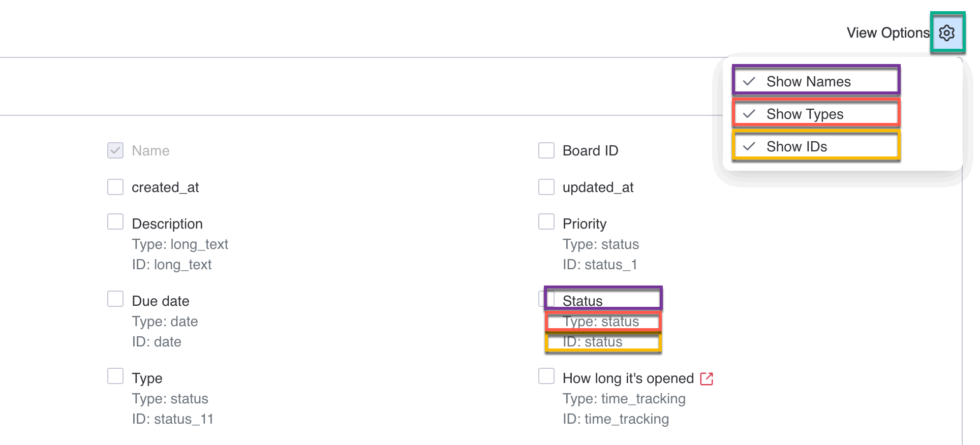Open the View Options gear icon
This screenshot has width=980, height=445.
(x=947, y=32)
